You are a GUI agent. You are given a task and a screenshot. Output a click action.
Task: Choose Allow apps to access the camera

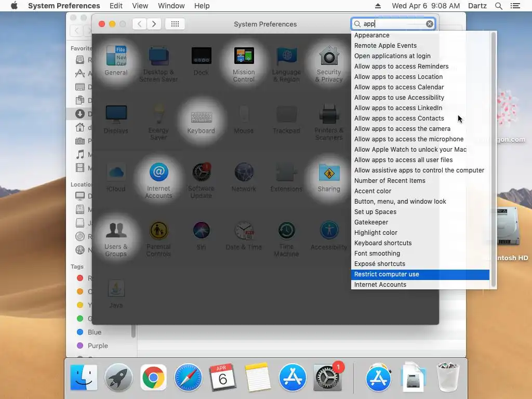[x=420, y=129]
